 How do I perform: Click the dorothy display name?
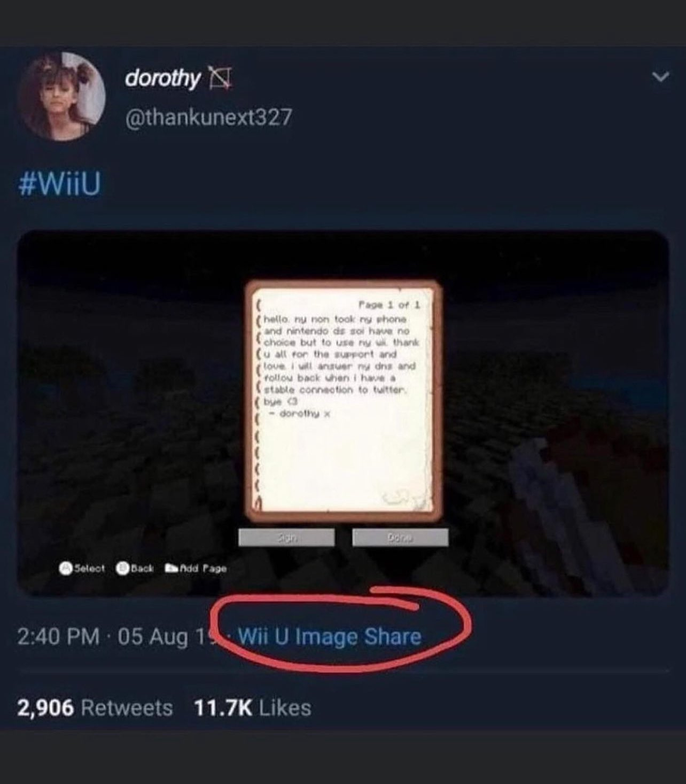[x=162, y=79]
